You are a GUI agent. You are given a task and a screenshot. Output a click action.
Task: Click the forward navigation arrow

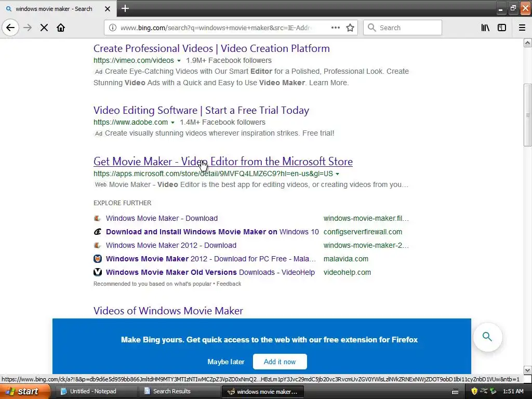pos(28,28)
